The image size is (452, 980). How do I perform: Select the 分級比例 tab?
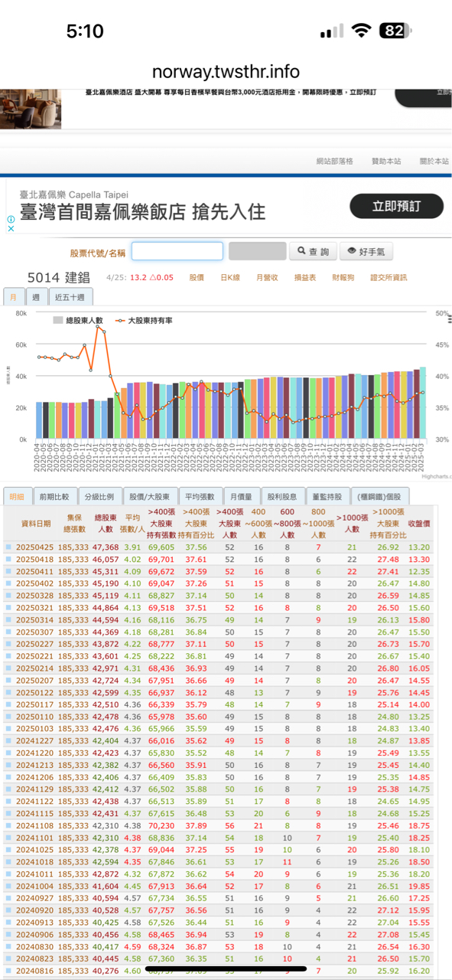tap(99, 496)
